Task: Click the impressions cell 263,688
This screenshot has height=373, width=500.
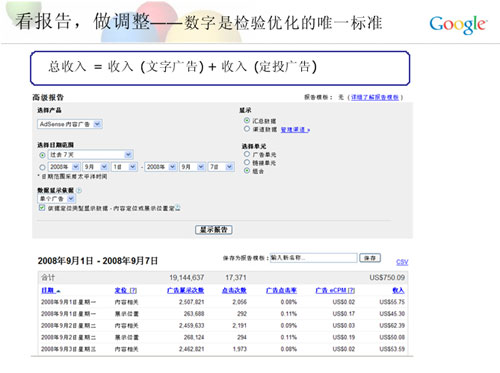Action: pyautogui.click(x=194, y=314)
